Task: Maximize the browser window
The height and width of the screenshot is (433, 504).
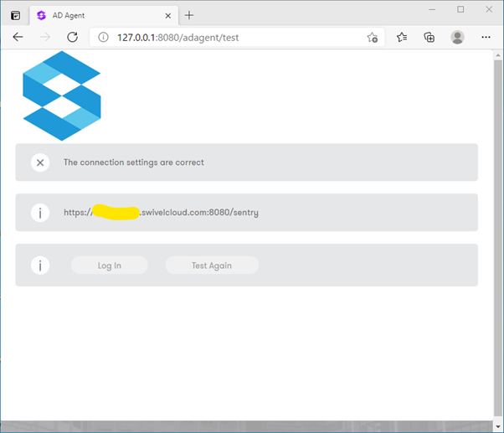Action: 460,9
